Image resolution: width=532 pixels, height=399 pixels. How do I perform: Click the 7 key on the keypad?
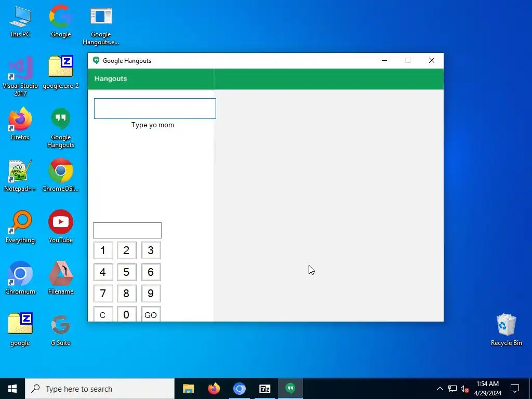coord(103,294)
